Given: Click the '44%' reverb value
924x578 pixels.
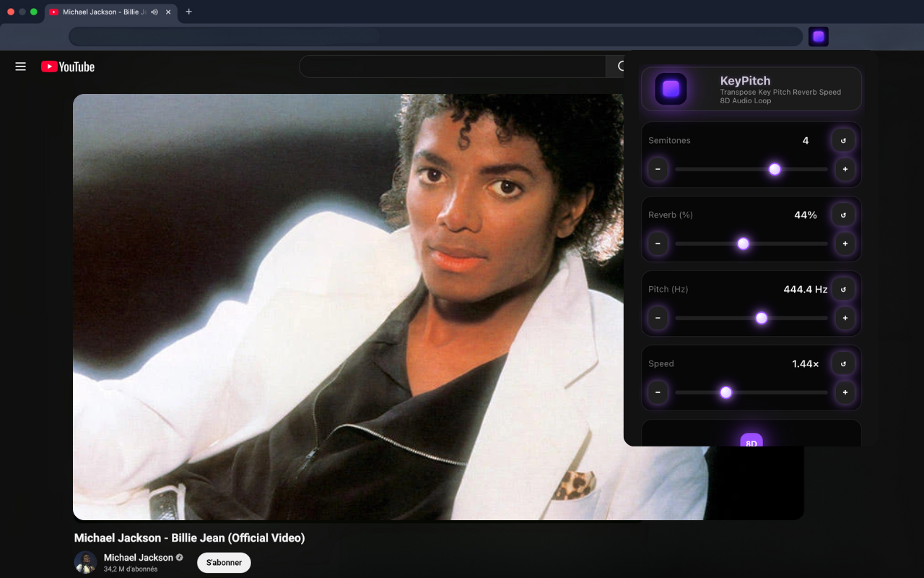Looking at the screenshot, I should 806,215.
